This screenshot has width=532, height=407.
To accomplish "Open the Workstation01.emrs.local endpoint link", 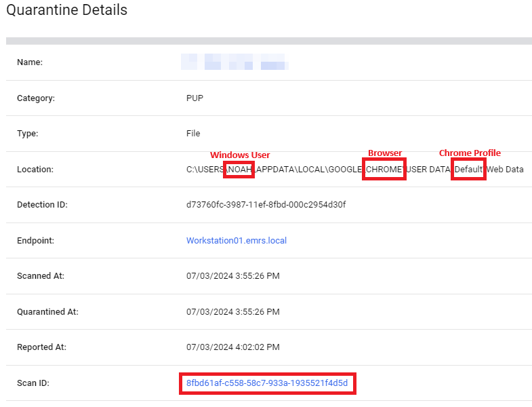I will [236, 241].
